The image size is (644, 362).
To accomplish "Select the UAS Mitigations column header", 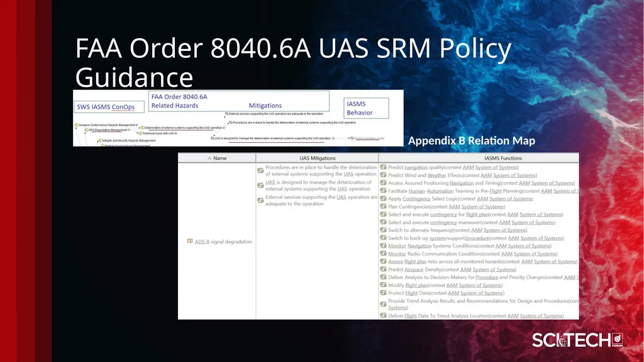I will [317, 158].
